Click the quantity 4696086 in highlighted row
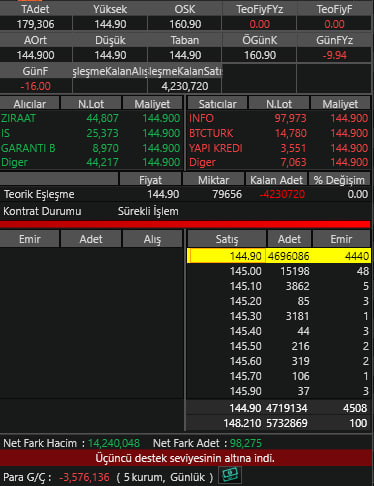 point(289,256)
